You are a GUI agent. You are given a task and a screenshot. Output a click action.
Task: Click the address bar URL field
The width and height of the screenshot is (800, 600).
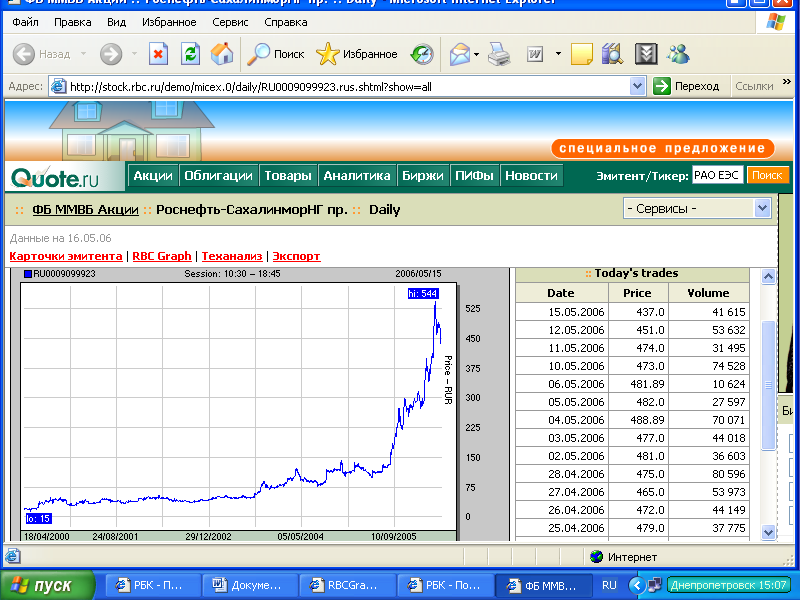pos(349,87)
